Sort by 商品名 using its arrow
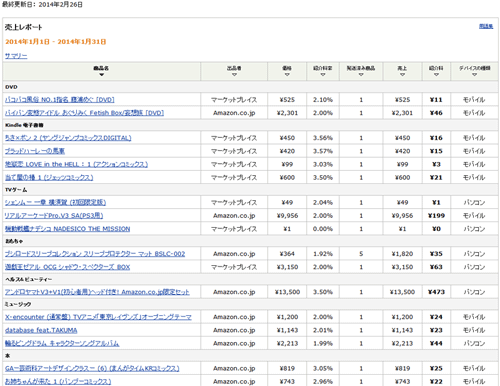Screen dimensions: 500x386 pos(101,75)
